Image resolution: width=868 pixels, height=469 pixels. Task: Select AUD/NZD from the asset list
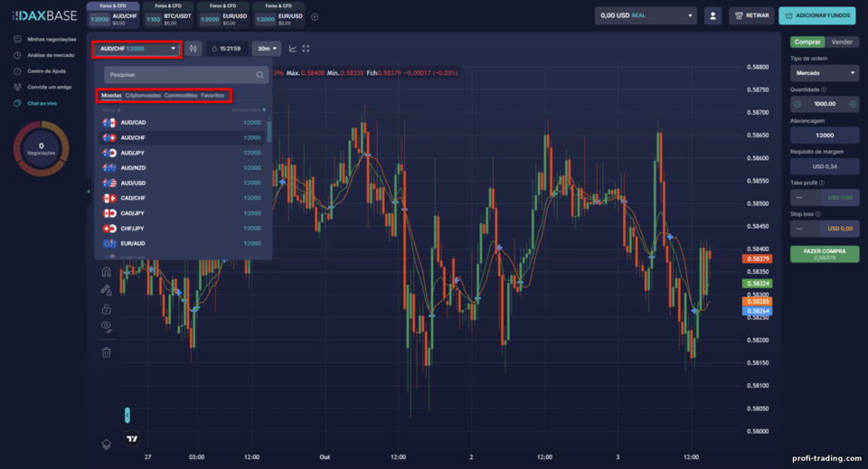[x=182, y=167]
